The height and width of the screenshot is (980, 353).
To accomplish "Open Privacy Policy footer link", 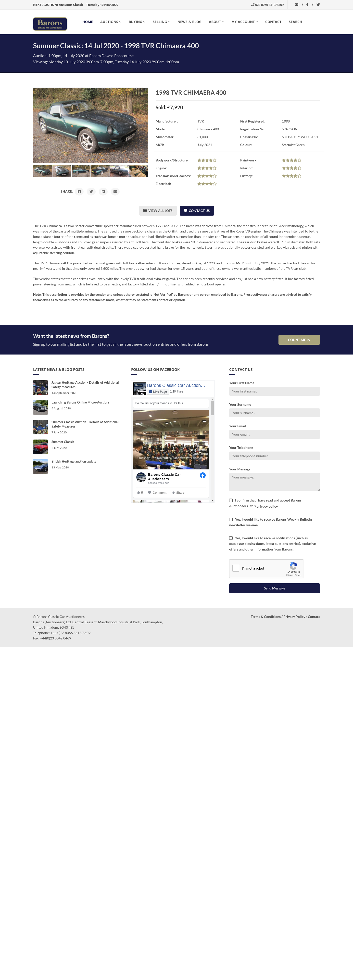I will pyautogui.click(x=294, y=617).
